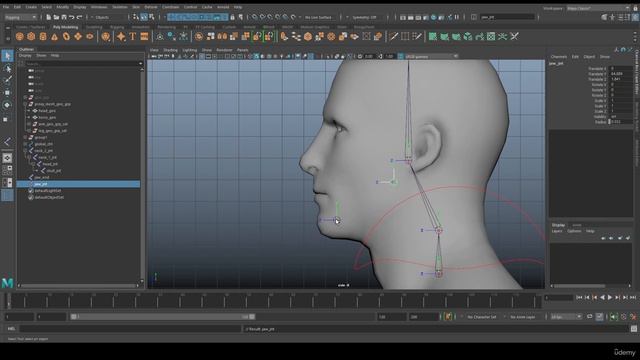Click the Open Scene folder icon
640x360 pixels.
coord(56,17)
